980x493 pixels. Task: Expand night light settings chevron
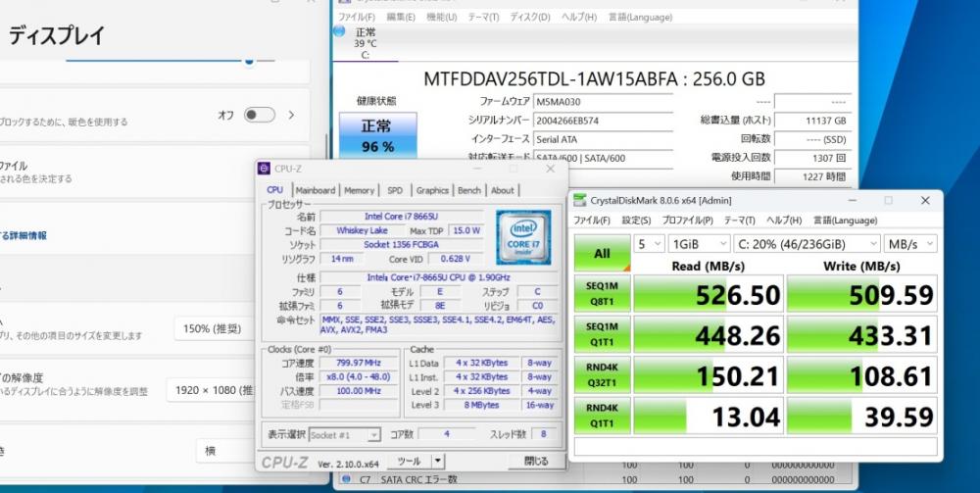pyautogui.click(x=291, y=115)
